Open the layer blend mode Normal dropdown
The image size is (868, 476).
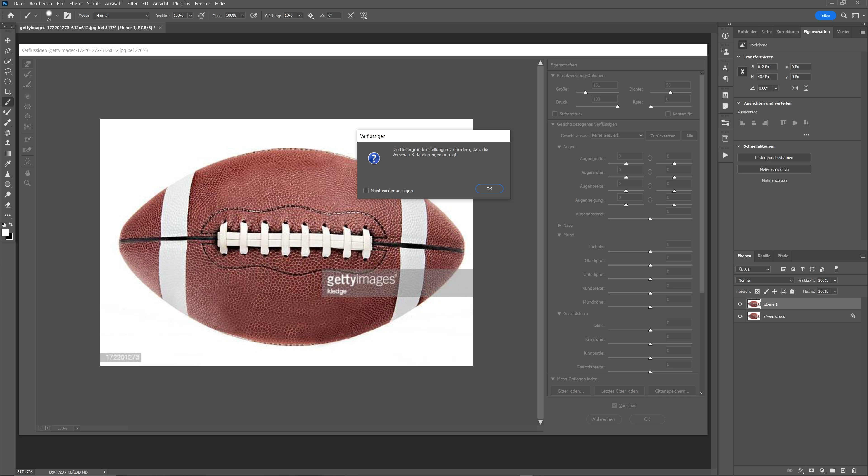[764, 280]
